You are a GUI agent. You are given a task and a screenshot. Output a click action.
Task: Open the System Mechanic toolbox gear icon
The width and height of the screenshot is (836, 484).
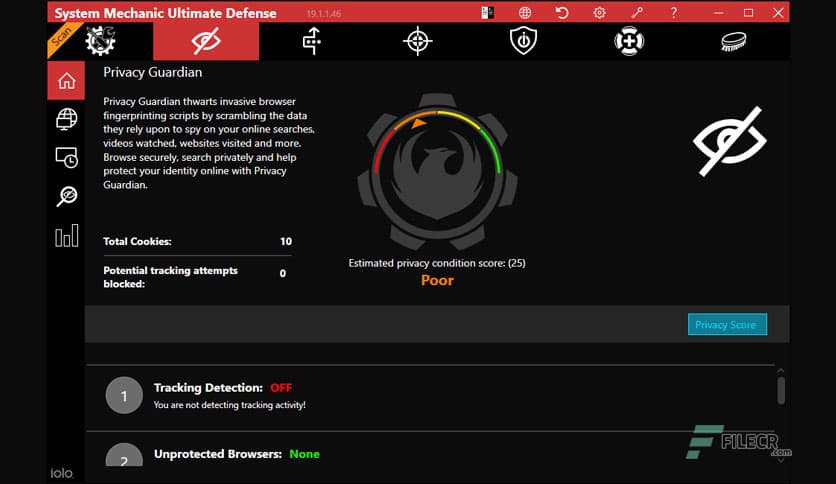click(x=100, y=41)
